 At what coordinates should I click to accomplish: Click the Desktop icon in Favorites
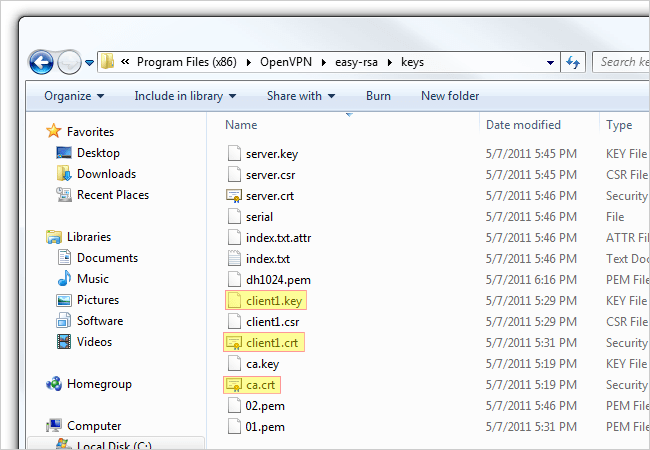(x=64, y=153)
